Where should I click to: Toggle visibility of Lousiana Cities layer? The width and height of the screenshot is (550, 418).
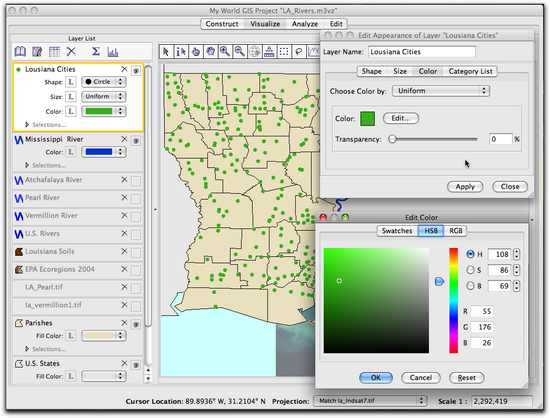(136, 70)
